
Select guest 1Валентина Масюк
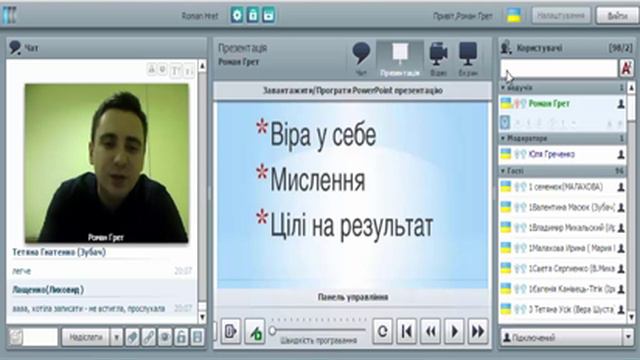click(x=562, y=207)
